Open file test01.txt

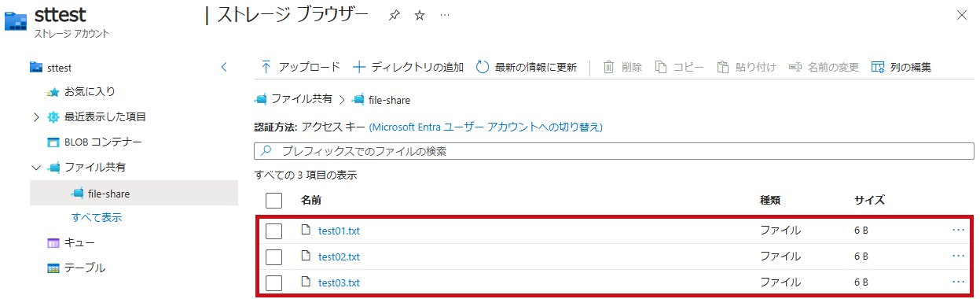tap(339, 231)
